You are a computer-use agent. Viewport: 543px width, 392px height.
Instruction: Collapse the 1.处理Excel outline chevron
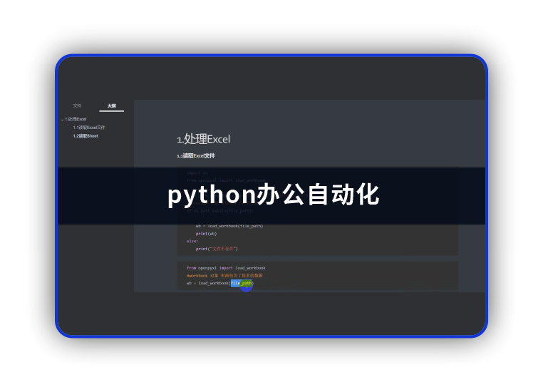tap(62, 120)
